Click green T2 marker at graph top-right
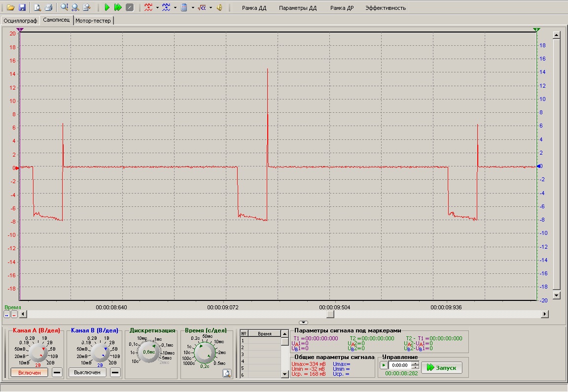Viewport: 568px width, 392px height. [x=536, y=30]
